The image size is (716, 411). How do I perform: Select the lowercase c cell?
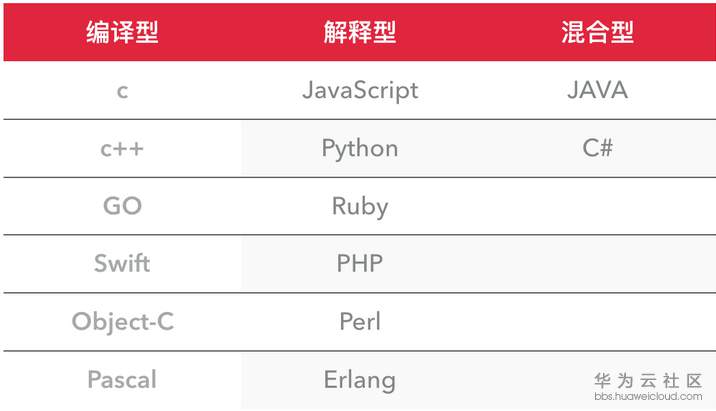(x=122, y=91)
